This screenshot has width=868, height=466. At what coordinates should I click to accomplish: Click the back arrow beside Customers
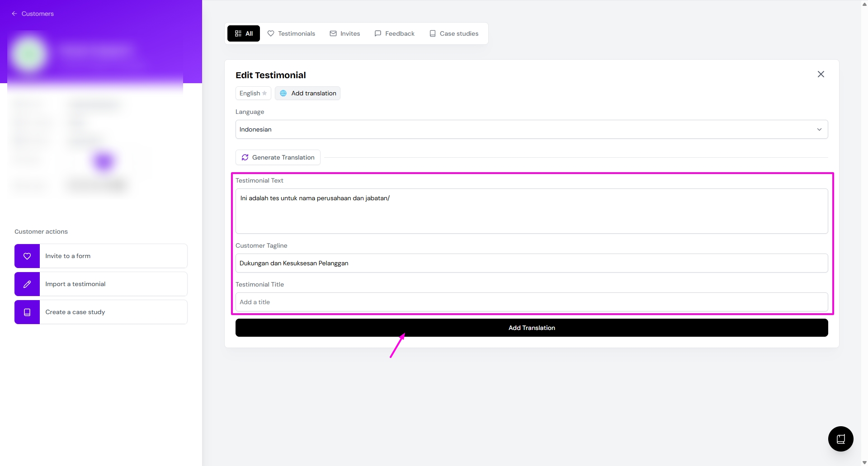tap(14, 14)
